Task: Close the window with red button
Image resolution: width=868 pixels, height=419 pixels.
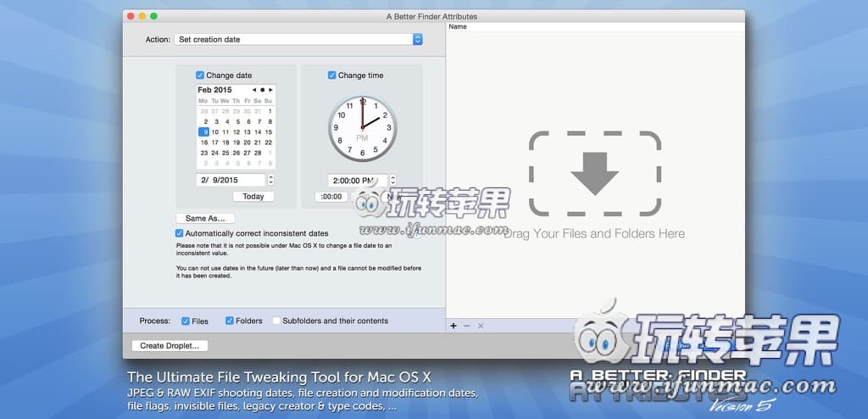Action: (131, 16)
